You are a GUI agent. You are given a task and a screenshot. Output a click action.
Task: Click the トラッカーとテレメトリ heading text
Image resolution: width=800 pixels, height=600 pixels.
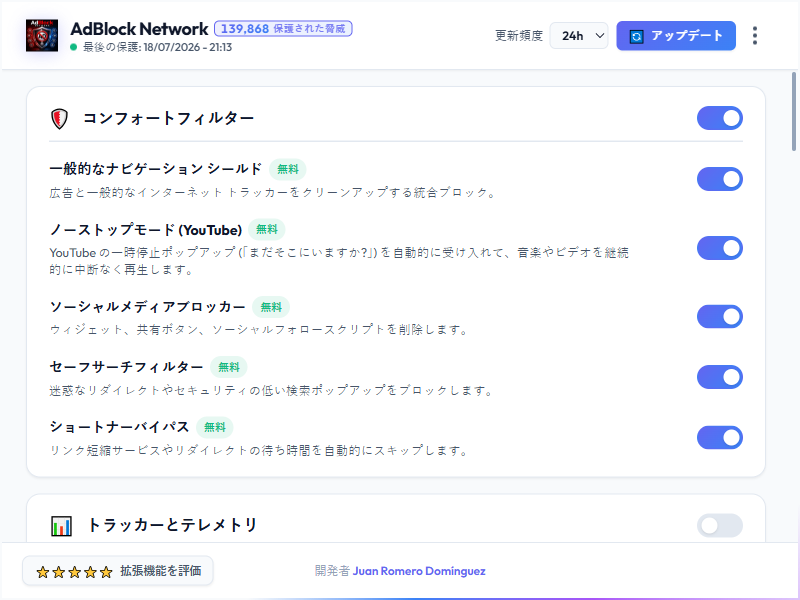[x=172, y=525]
